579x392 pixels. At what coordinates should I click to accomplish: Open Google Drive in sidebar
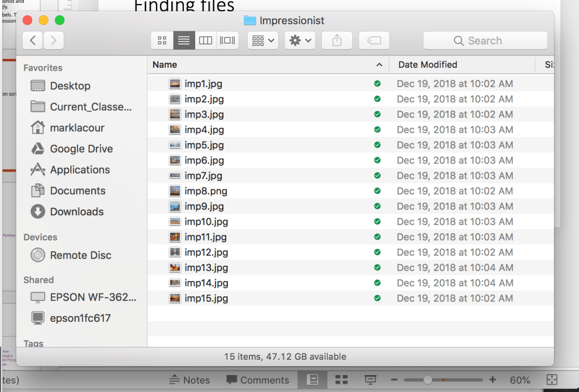click(x=81, y=149)
